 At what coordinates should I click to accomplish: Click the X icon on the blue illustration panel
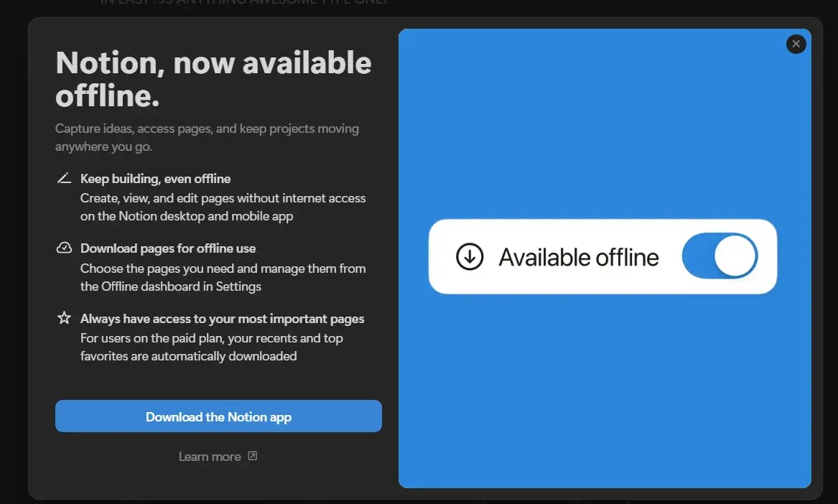796,44
